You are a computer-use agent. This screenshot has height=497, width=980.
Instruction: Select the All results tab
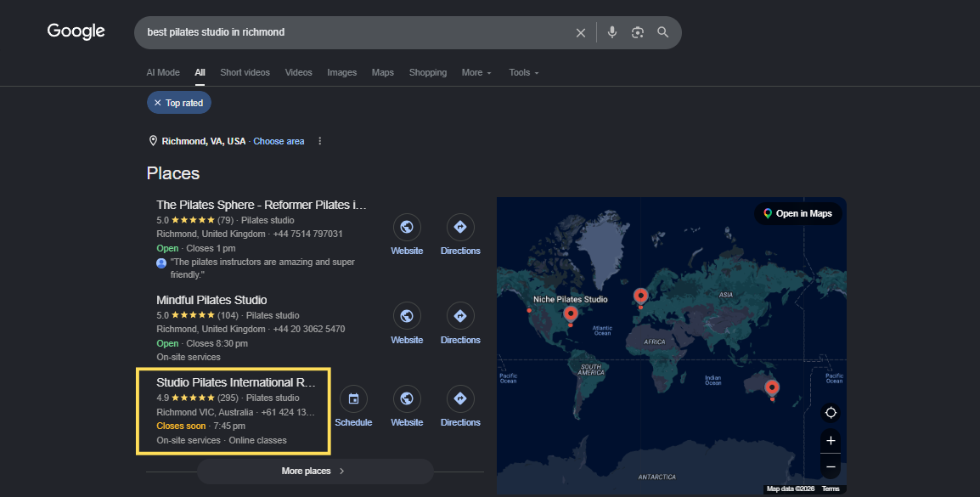pyautogui.click(x=200, y=72)
